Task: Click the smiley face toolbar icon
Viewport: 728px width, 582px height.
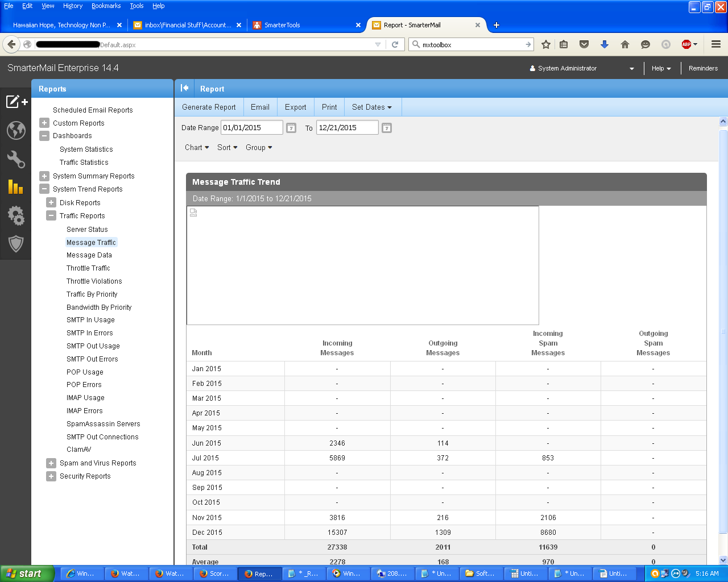Action: click(x=646, y=44)
